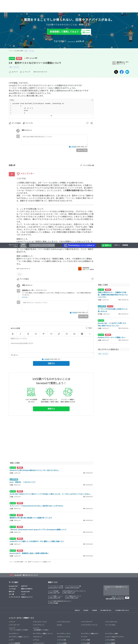The width and height of the screenshot is (138, 644).
Task: Click the C# tag in sidebar tag box
Action: pos(99,354)
